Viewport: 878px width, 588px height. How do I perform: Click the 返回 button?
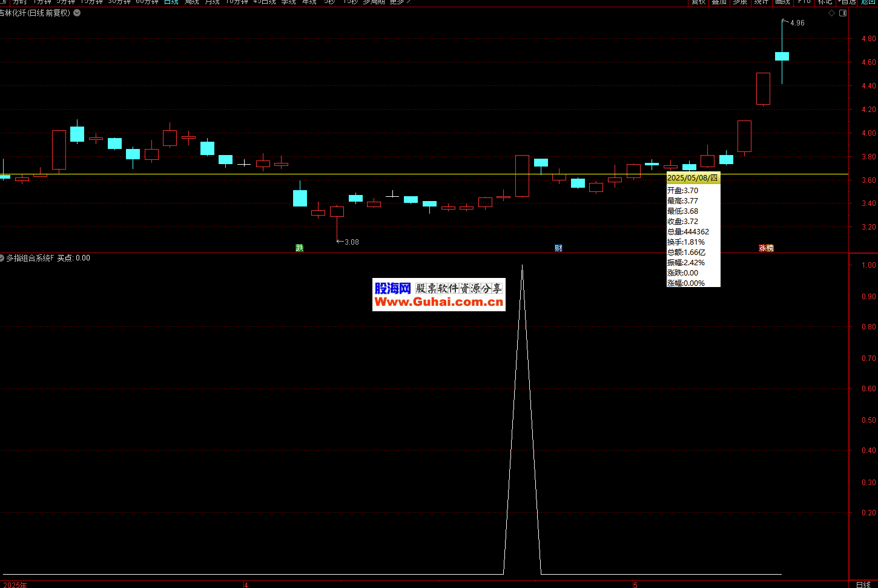868,2
